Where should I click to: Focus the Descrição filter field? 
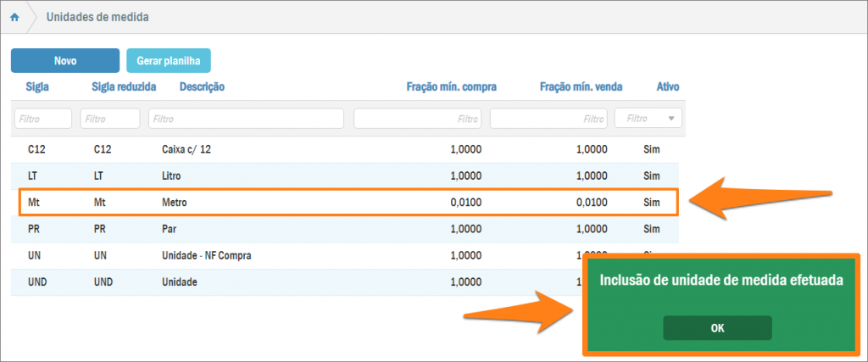[246, 119]
